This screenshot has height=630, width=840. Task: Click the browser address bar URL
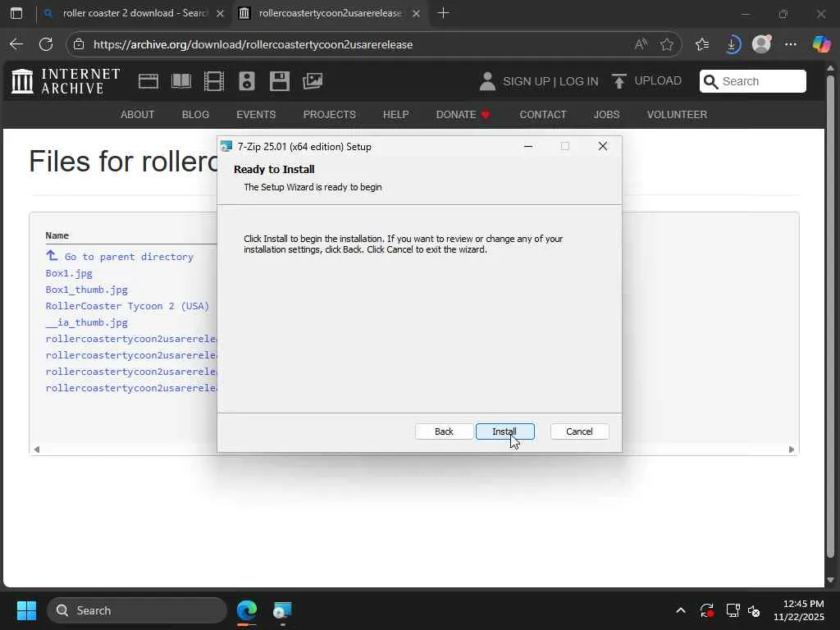pyautogui.click(x=253, y=44)
